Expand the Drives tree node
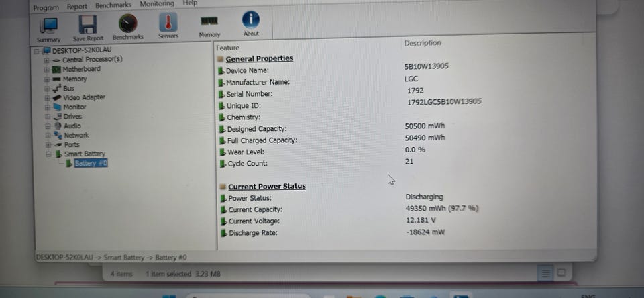The height and width of the screenshot is (298, 644). 48,116
